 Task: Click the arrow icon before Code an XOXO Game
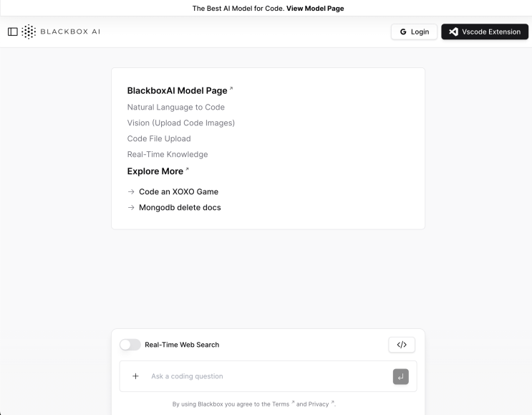pos(131,192)
